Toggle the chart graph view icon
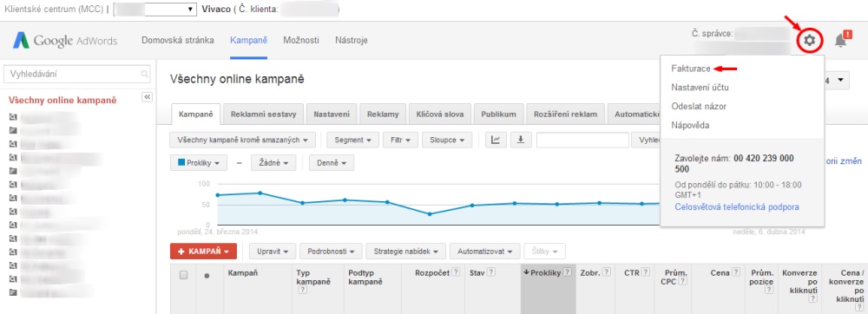The height and width of the screenshot is (314, 868). [496, 140]
